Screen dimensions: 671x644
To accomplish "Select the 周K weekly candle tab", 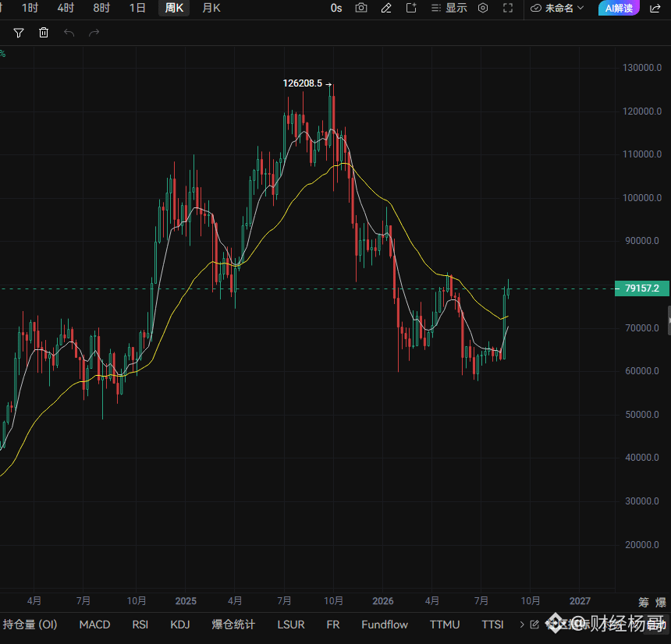I will (x=174, y=8).
